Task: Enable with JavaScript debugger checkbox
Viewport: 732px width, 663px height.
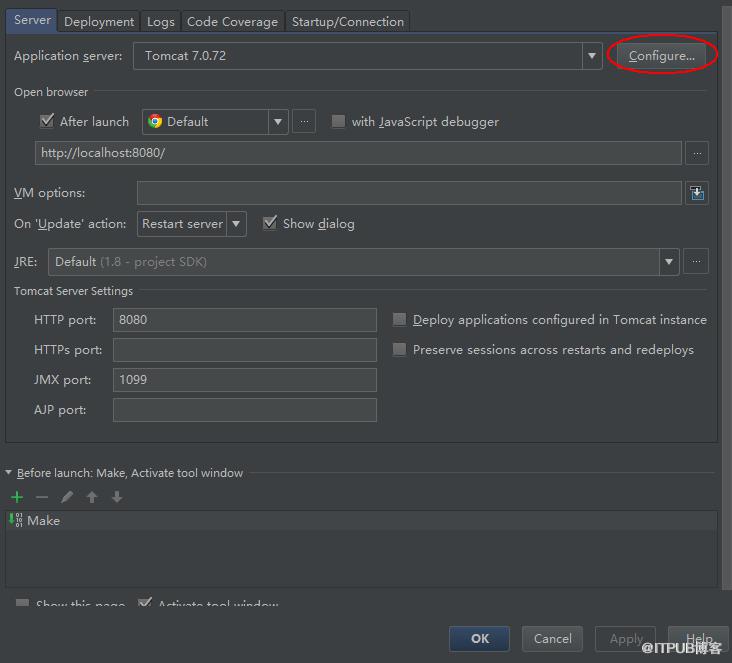Action: pos(338,121)
